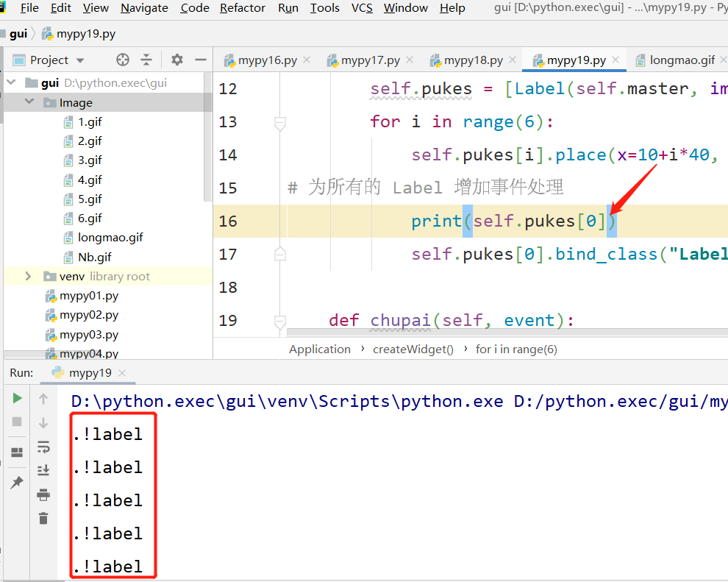Click the 'for i in range(6)' breadcrumb
The height and width of the screenshot is (582, 728).
[x=516, y=349]
